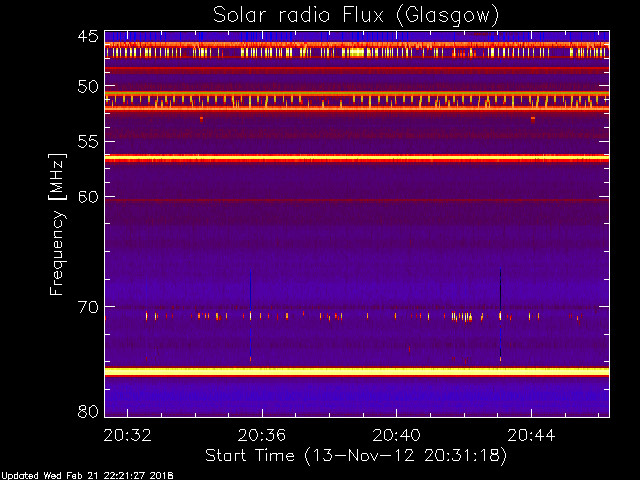
Task: Click the 50 frequency tick label
Action: click(88, 87)
